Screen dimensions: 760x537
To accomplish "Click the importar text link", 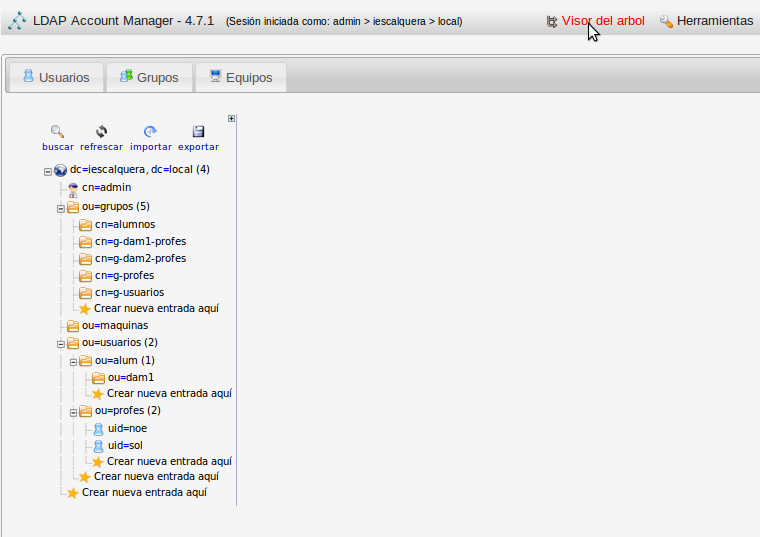I will 151,147.
